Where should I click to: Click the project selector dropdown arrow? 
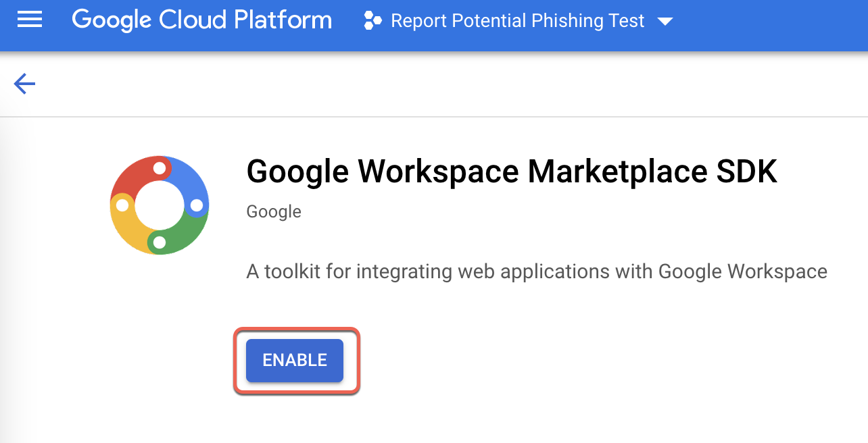665,22
